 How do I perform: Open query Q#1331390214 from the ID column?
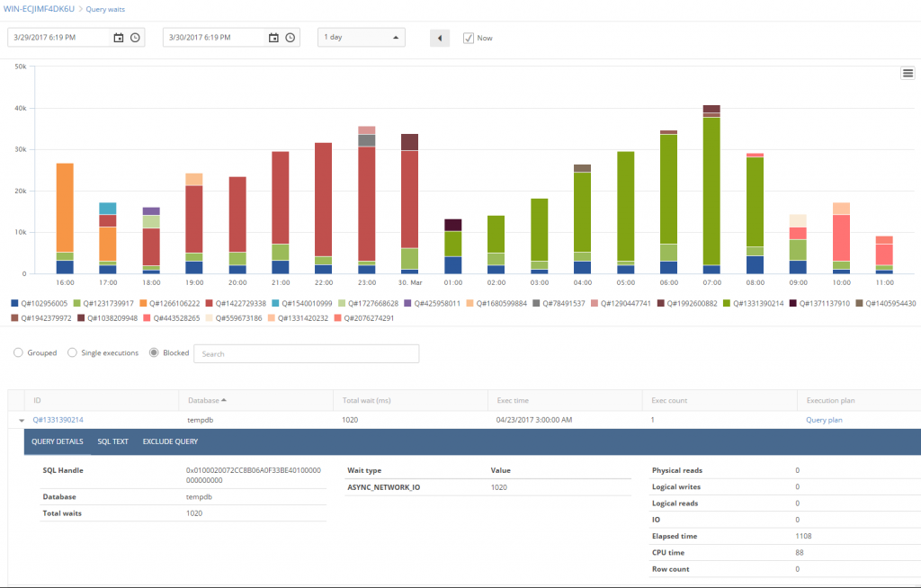[59, 420]
